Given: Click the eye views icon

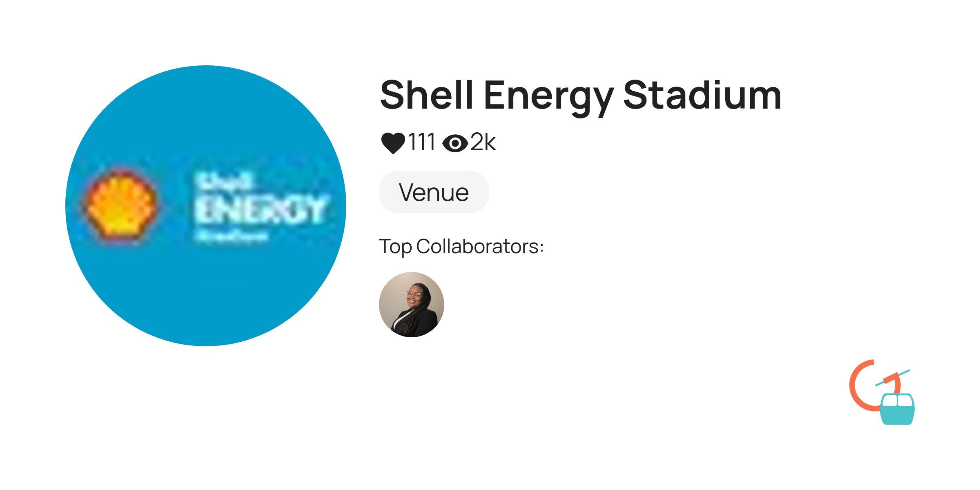Looking at the screenshot, I should pos(455,143).
